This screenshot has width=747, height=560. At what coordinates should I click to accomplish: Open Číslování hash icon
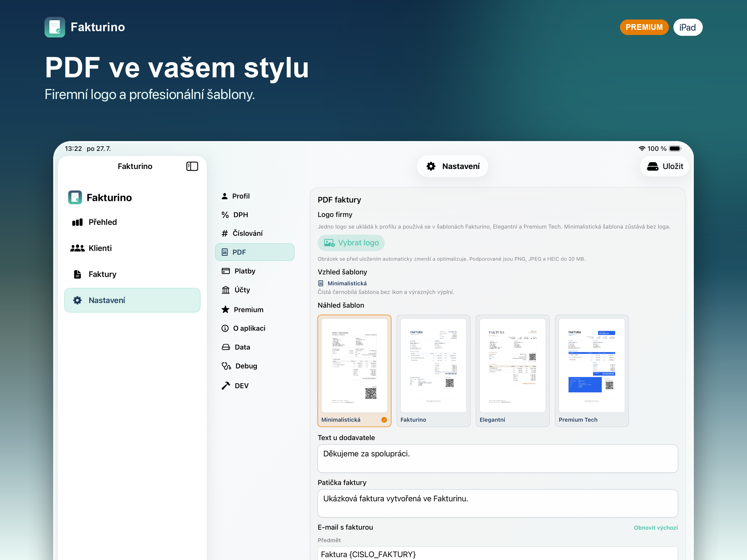224,233
